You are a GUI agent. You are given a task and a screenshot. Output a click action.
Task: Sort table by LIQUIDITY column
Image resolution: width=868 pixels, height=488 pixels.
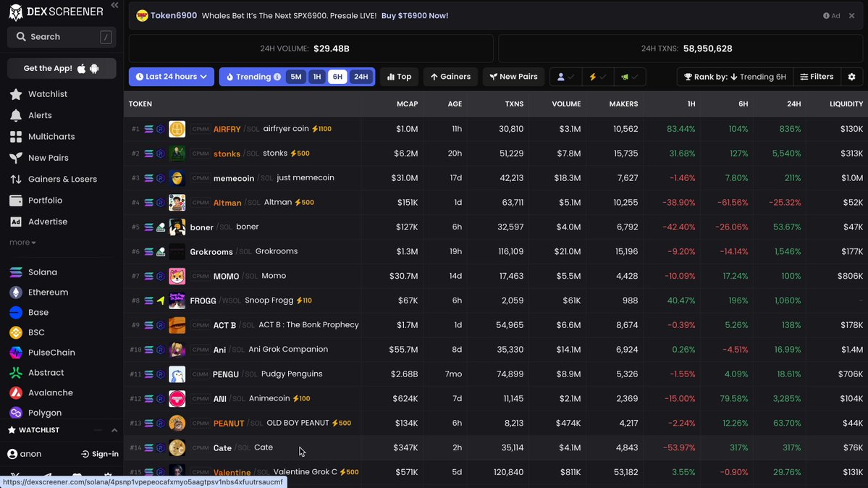[x=846, y=104]
